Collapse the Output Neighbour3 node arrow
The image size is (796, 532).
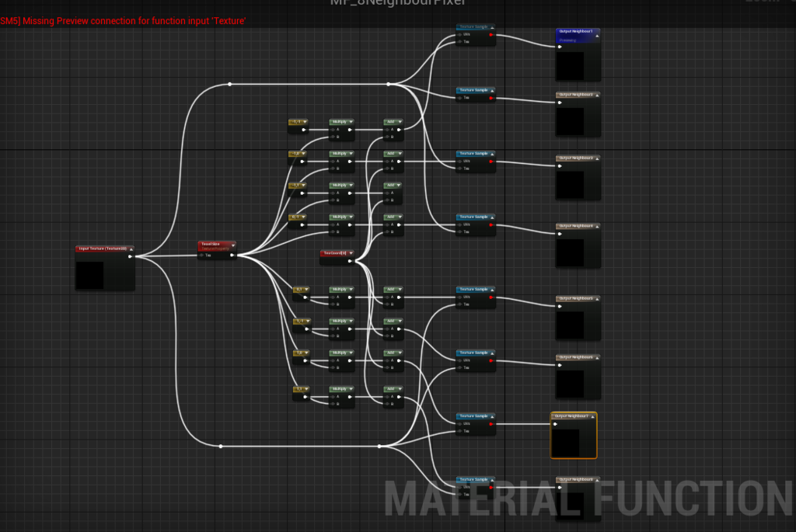(597, 158)
